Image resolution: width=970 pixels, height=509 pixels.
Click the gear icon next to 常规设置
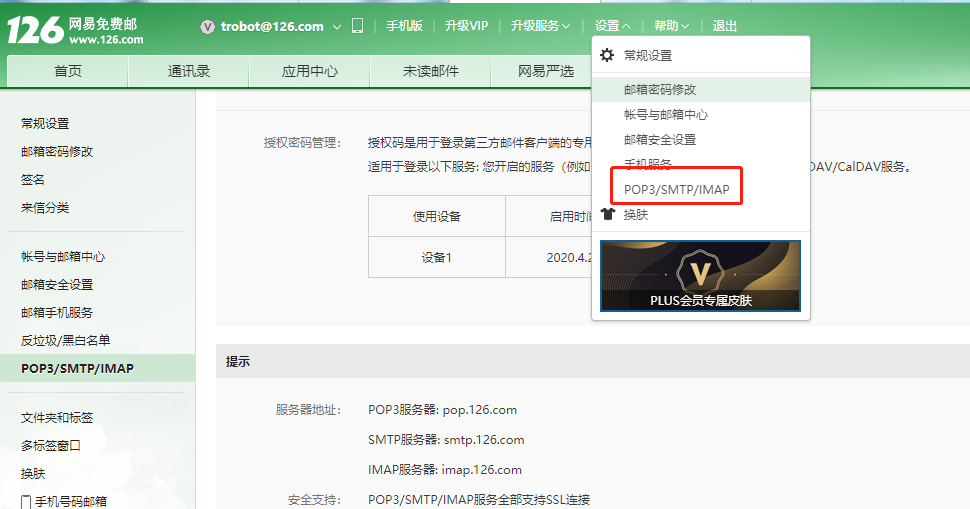pos(607,55)
